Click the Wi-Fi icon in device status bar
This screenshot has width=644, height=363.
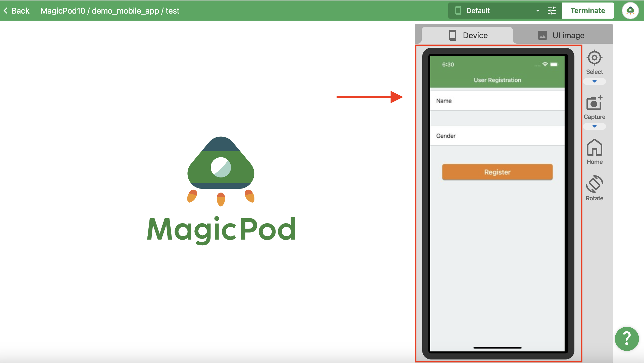click(x=545, y=64)
